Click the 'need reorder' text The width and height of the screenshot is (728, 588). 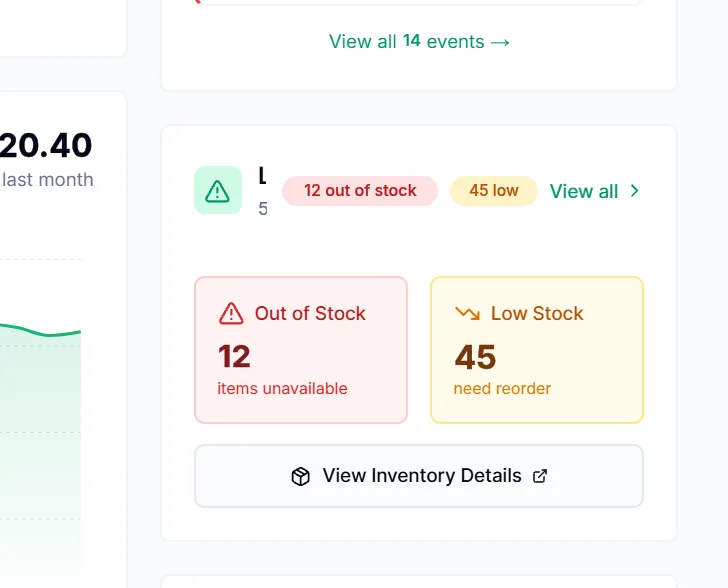click(502, 388)
